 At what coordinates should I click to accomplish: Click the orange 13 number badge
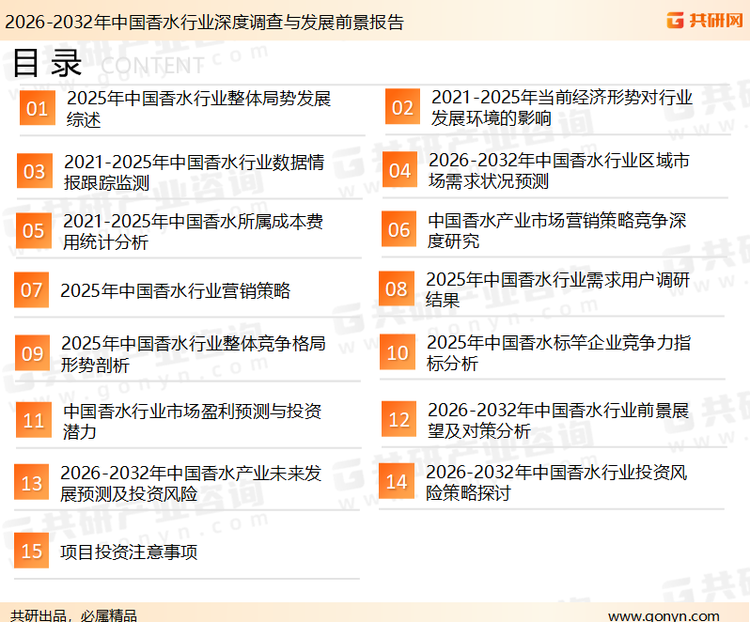coord(32,482)
